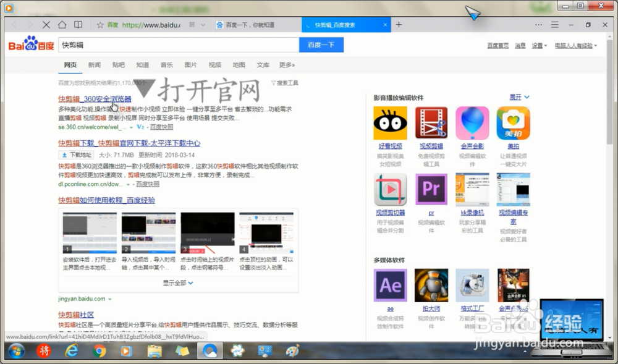Viewport: 618px width, 364px height.
Task: Launch Google Chrome from the taskbar
Action: 99,350
